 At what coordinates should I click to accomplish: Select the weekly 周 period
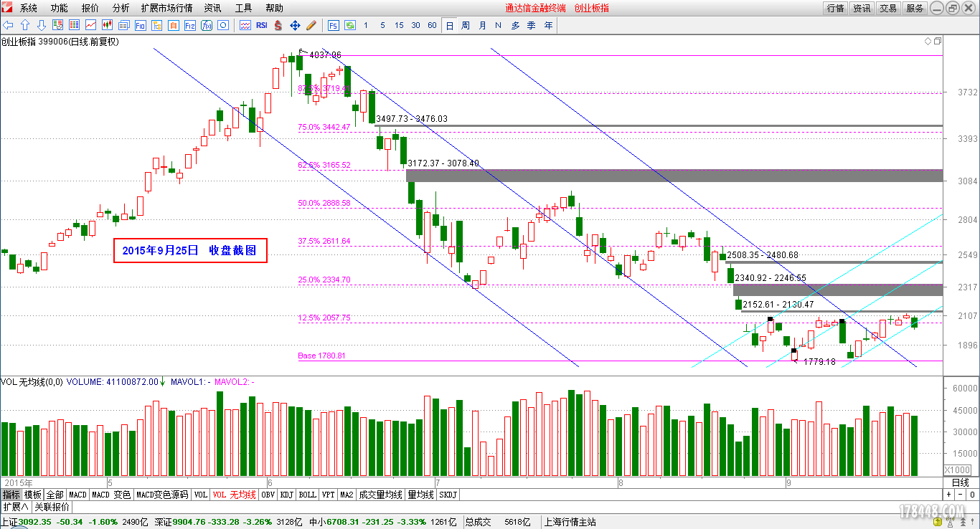(466, 25)
